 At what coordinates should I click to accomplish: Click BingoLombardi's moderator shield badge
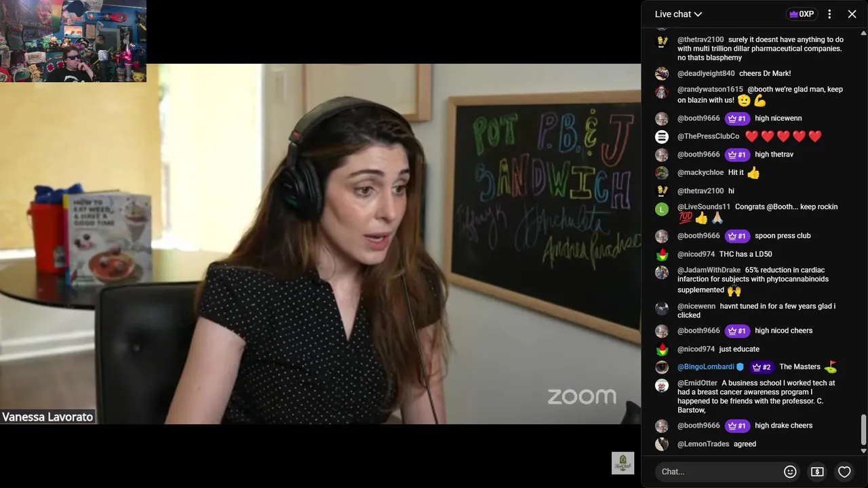741,367
